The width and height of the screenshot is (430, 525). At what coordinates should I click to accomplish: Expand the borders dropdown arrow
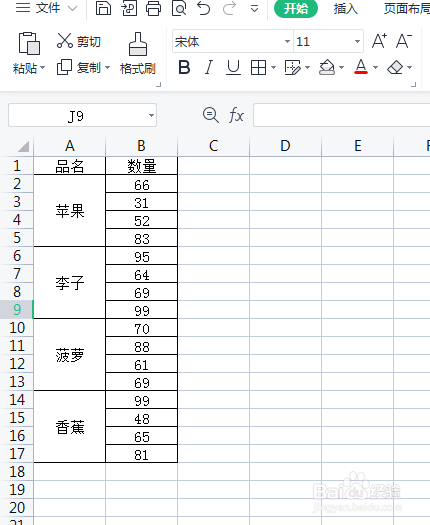click(x=274, y=68)
